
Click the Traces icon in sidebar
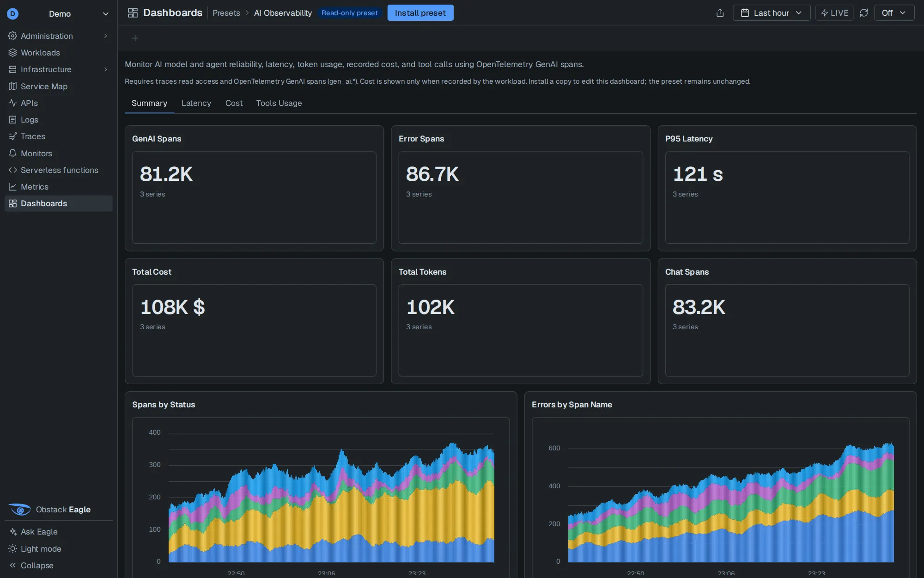click(12, 136)
